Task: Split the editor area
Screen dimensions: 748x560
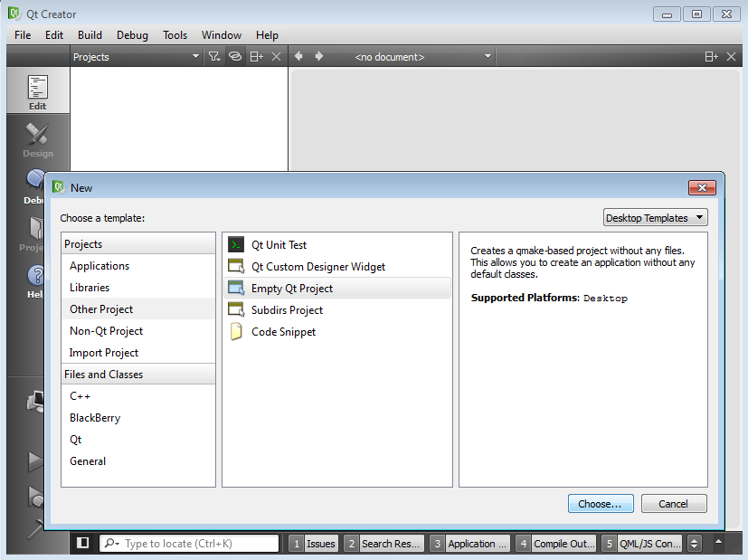Action: pos(711,57)
